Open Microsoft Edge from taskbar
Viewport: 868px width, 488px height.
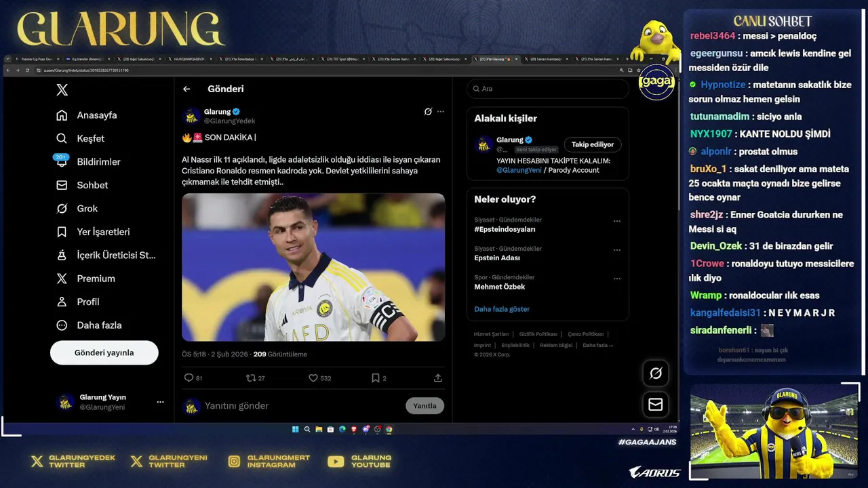click(x=342, y=429)
